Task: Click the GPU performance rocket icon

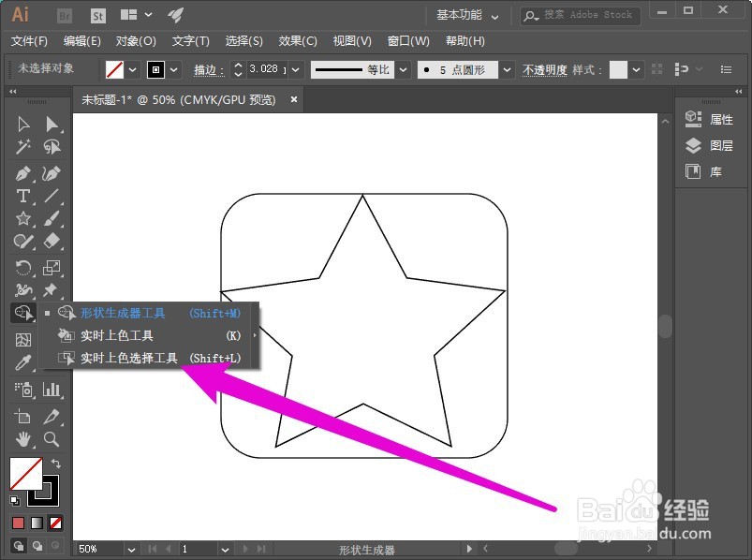Action: tap(175, 15)
